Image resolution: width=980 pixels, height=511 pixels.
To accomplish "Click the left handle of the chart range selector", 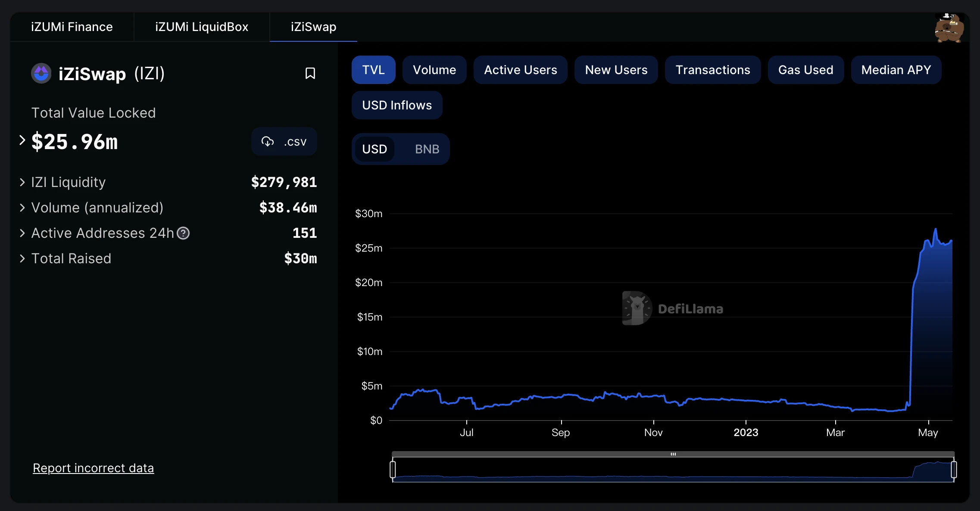I will pyautogui.click(x=393, y=469).
